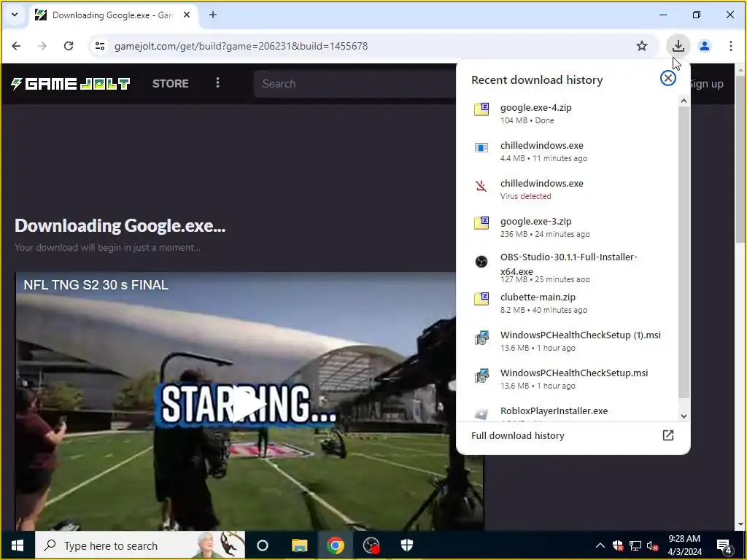Go to Game Jolt home logo

71,84
